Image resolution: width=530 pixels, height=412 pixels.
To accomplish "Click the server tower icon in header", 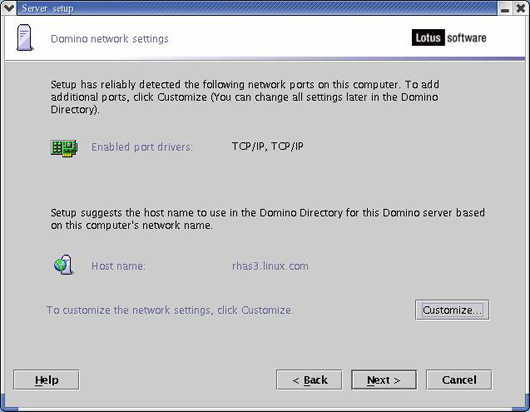I will 25,38.
